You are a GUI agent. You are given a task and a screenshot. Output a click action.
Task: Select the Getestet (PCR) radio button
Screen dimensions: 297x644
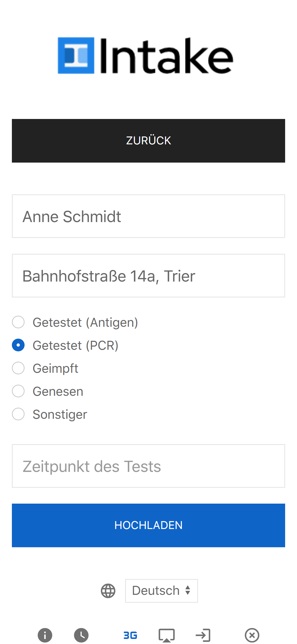tap(18, 345)
